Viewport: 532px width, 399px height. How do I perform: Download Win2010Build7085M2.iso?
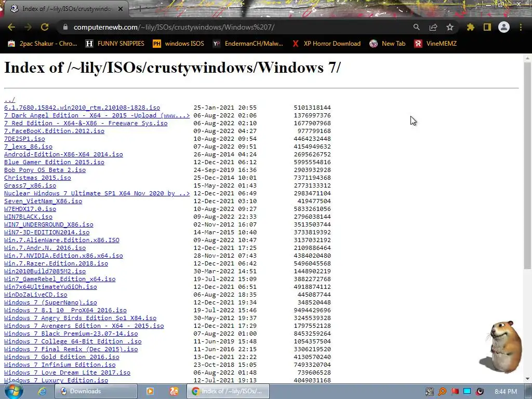tap(45, 271)
